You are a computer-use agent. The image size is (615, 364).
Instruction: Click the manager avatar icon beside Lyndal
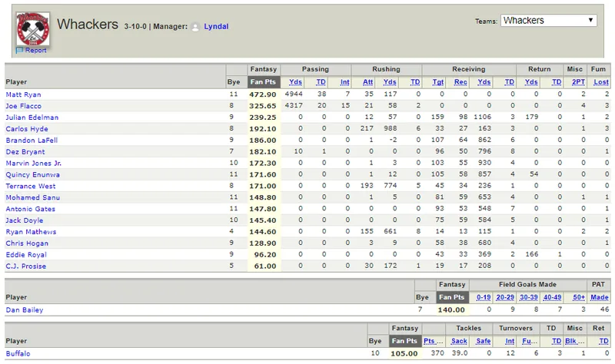(x=195, y=27)
